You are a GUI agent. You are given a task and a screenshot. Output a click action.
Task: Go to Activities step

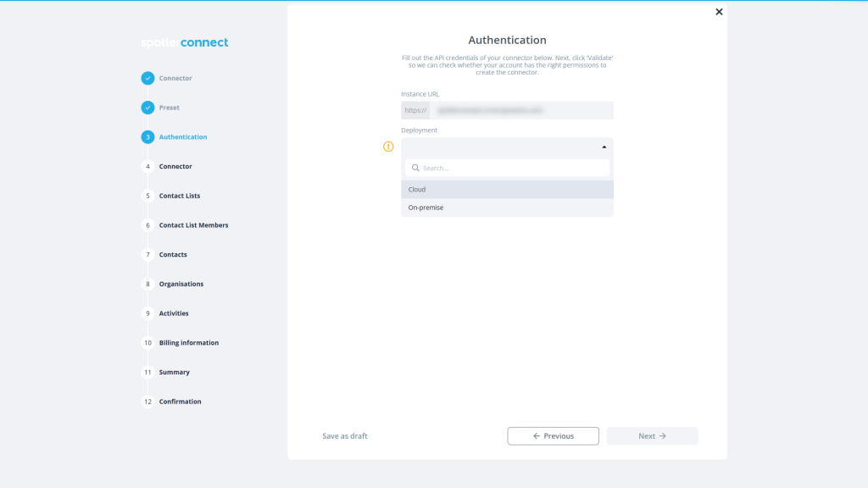pos(174,313)
